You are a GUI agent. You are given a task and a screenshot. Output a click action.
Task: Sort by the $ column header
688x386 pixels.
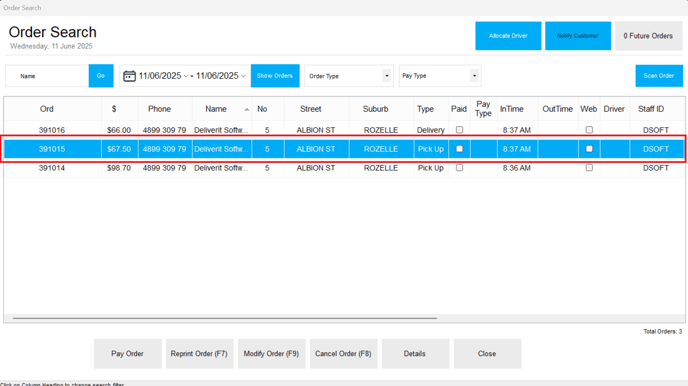point(114,109)
